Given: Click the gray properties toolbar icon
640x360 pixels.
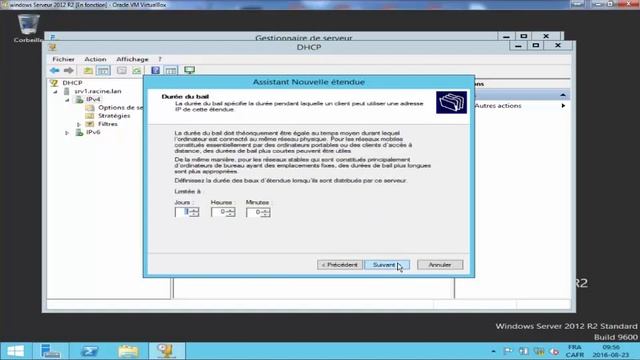Looking at the screenshot, I should (x=122, y=71).
